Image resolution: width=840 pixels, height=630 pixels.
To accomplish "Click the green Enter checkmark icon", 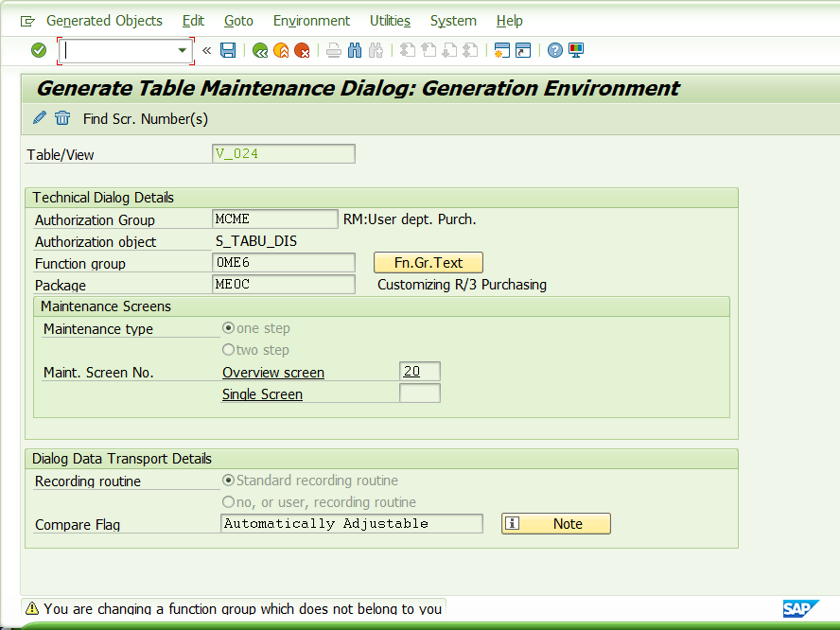I will tap(39, 50).
